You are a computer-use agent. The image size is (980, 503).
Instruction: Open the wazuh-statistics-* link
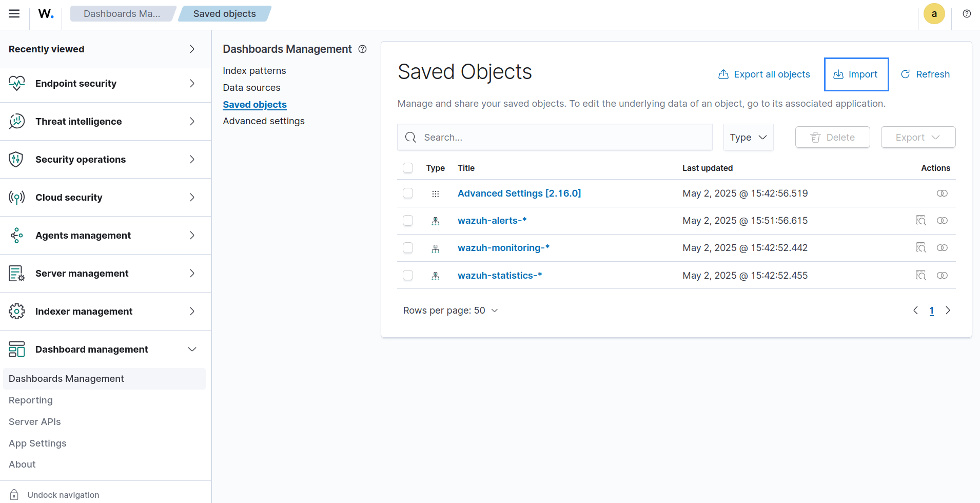(x=500, y=276)
